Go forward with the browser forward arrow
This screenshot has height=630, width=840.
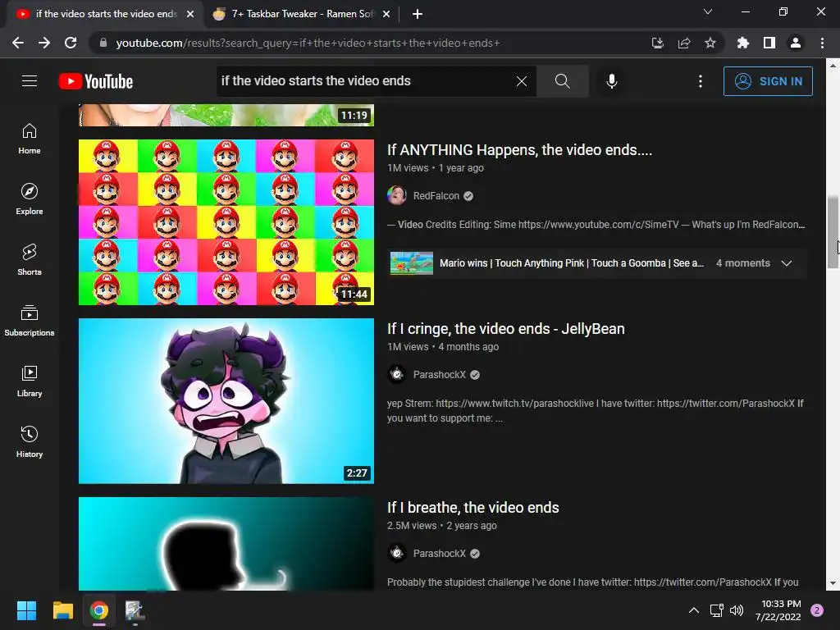tap(44, 43)
